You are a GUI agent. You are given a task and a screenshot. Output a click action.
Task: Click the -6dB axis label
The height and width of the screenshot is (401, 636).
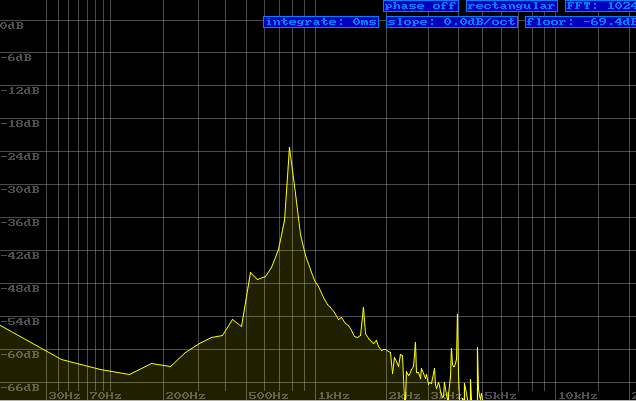(16, 58)
